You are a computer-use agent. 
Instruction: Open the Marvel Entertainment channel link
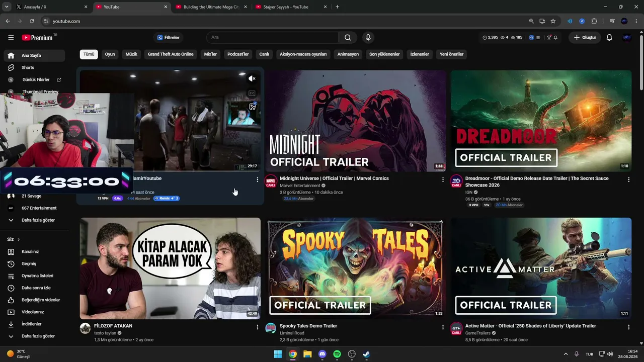[x=300, y=186]
